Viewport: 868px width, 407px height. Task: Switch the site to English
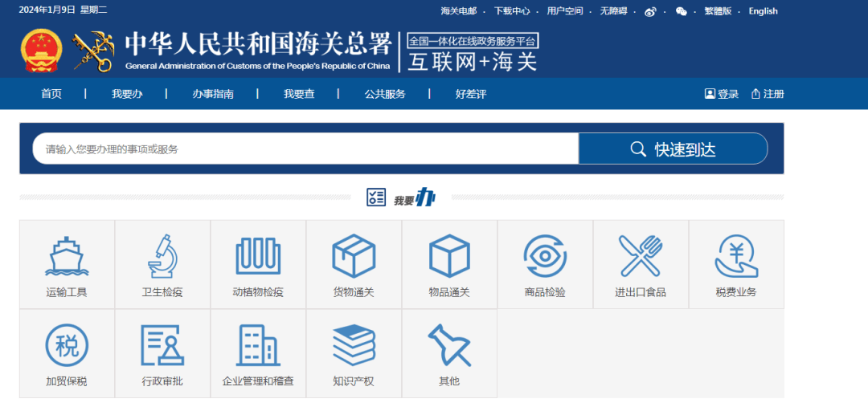click(764, 11)
